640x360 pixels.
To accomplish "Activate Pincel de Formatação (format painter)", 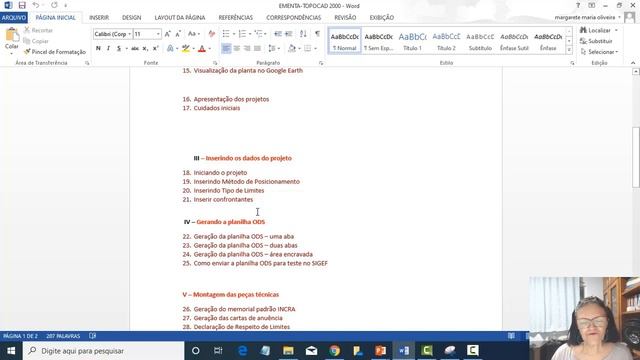I will (55, 52).
